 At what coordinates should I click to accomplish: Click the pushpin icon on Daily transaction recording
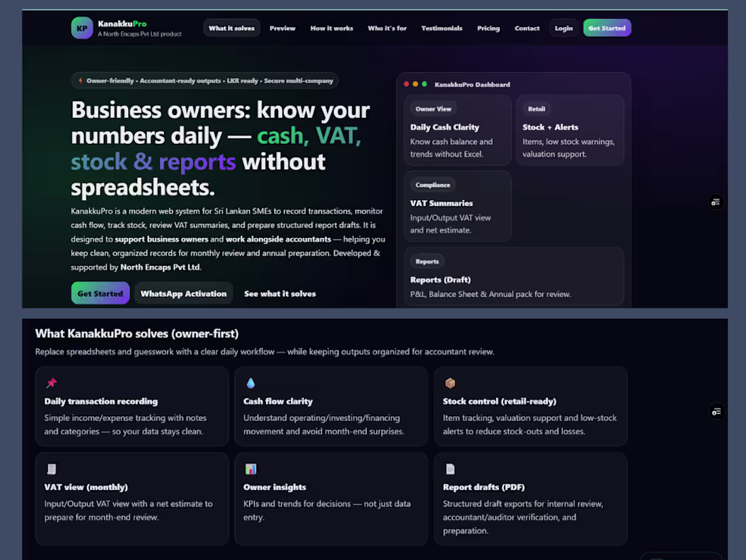(52, 382)
